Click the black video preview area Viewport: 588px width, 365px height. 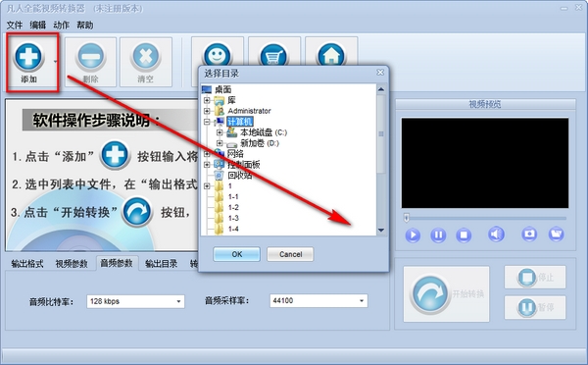(485, 163)
